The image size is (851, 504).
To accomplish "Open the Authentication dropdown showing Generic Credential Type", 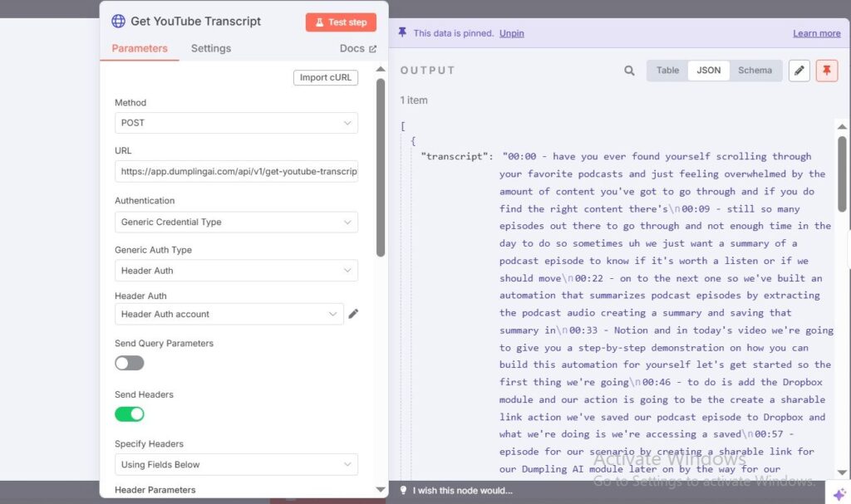I will click(236, 222).
